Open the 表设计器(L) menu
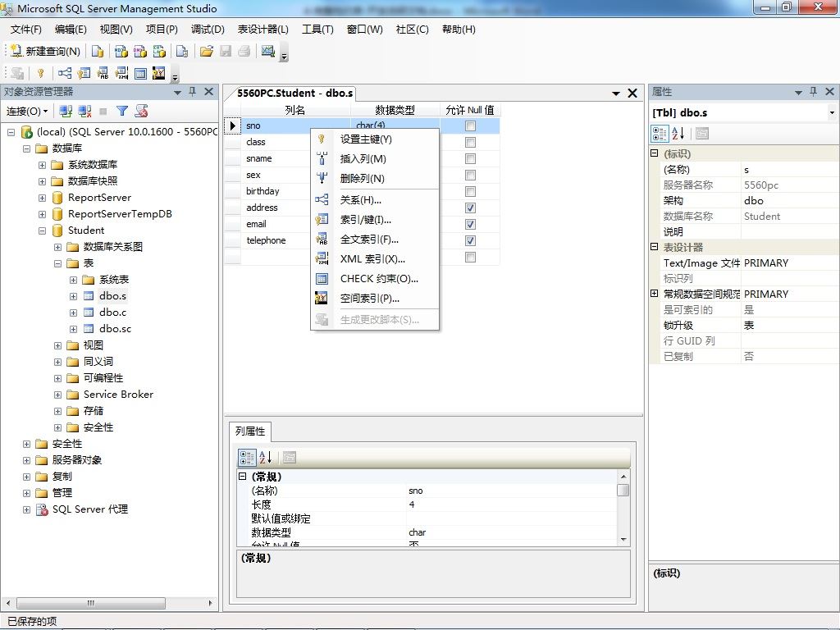 click(262, 30)
